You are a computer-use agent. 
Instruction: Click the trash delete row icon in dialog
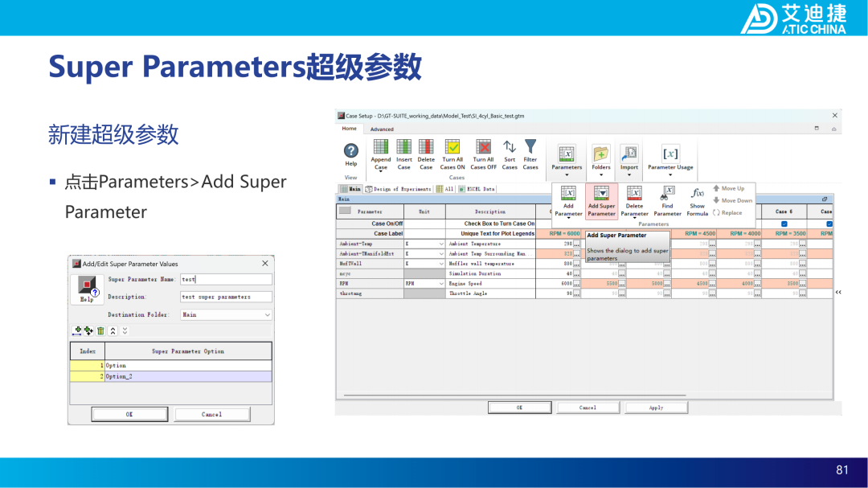coord(100,330)
